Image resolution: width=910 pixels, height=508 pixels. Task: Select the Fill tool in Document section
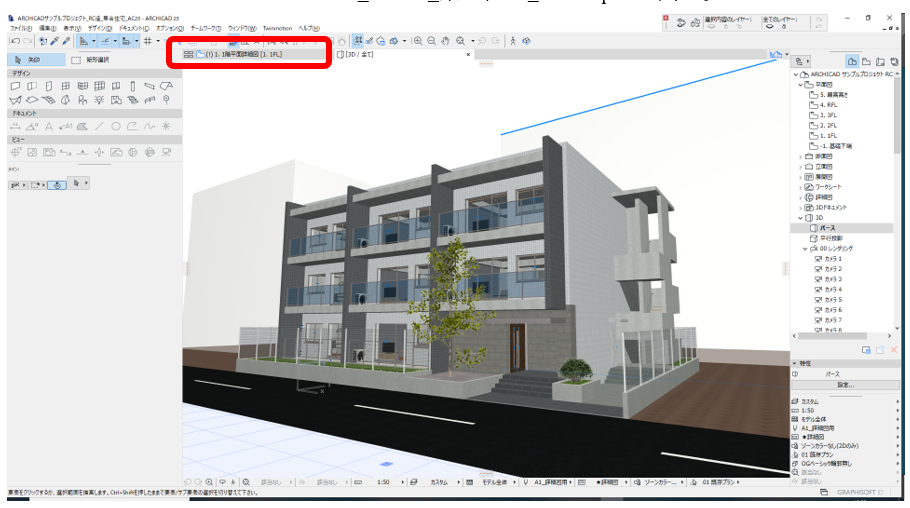pyautogui.click(x=82, y=126)
